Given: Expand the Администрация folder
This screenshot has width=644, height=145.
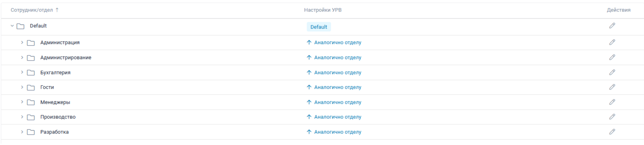Looking at the screenshot, I should click(22, 42).
